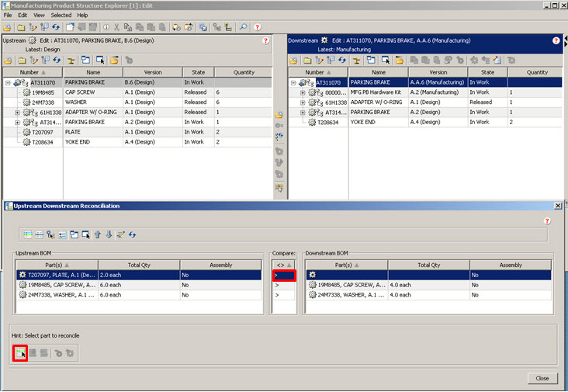The width and height of the screenshot is (568, 392).
Task: Expand 61H1338 node in Upstream tree
Action: (x=17, y=113)
